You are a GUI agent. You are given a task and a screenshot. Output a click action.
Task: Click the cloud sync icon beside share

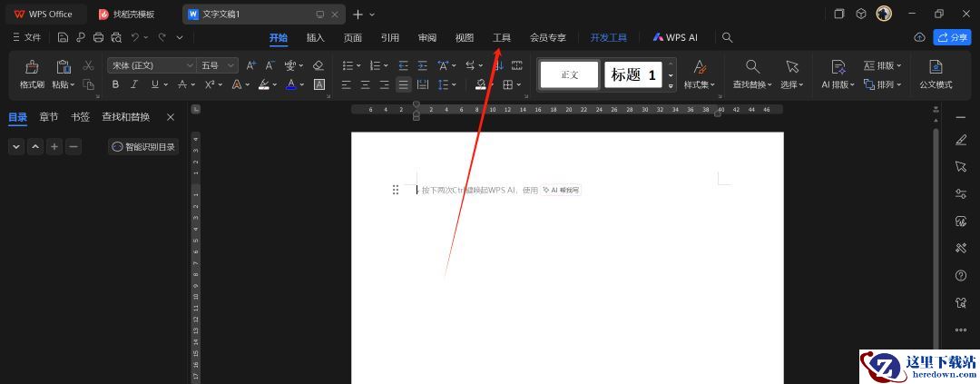coord(919,37)
